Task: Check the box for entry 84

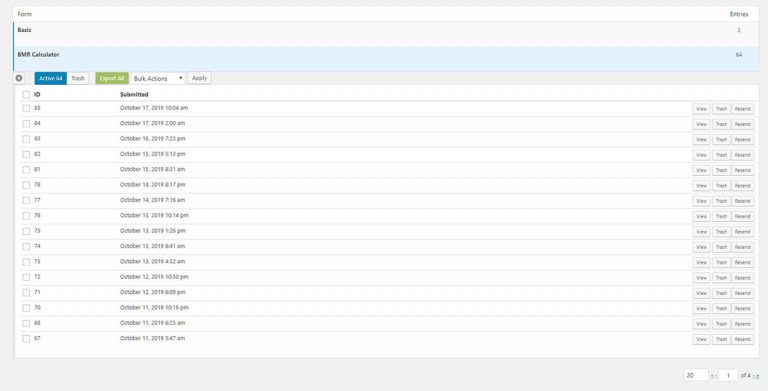Action: click(26, 123)
